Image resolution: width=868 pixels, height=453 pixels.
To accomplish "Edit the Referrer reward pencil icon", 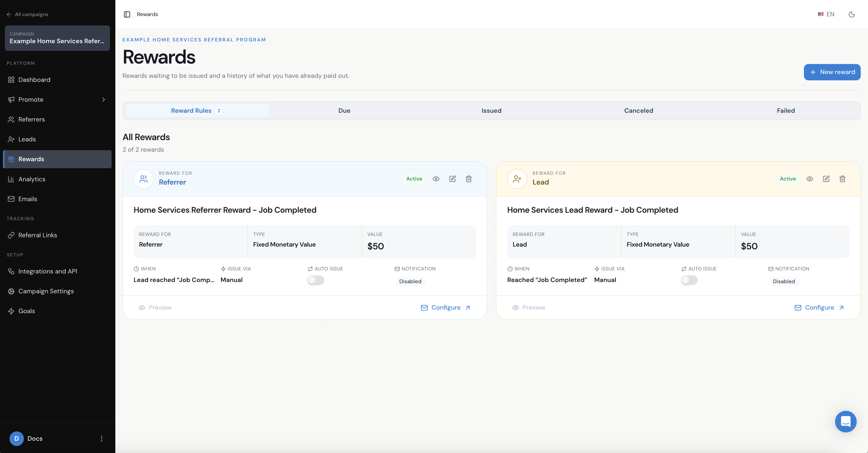I will point(452,179).
